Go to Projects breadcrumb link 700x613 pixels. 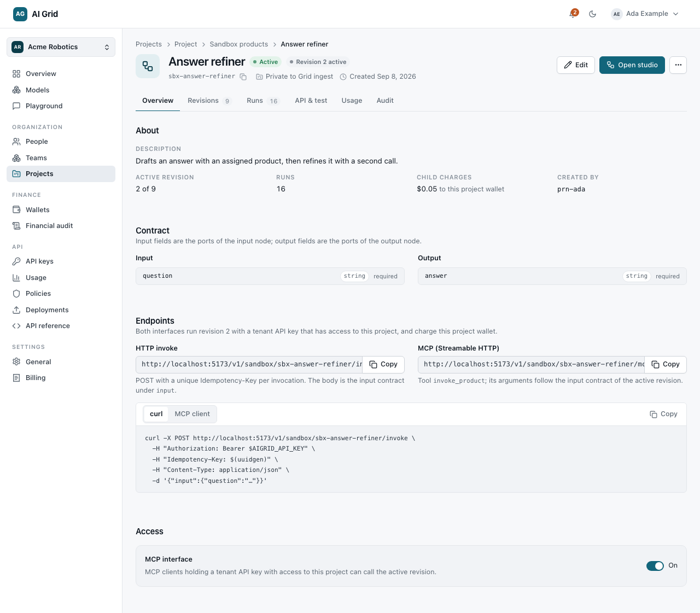[x=149, y=44]
